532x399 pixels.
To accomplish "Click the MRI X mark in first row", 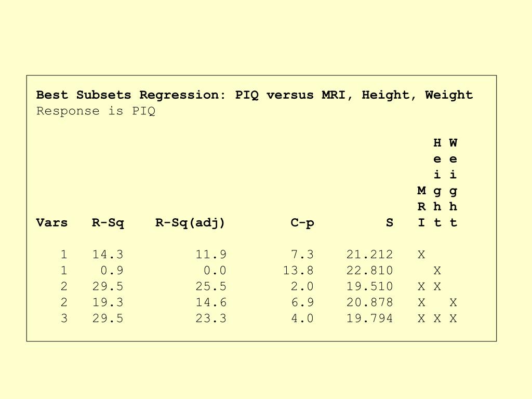I will click(421, 255).
